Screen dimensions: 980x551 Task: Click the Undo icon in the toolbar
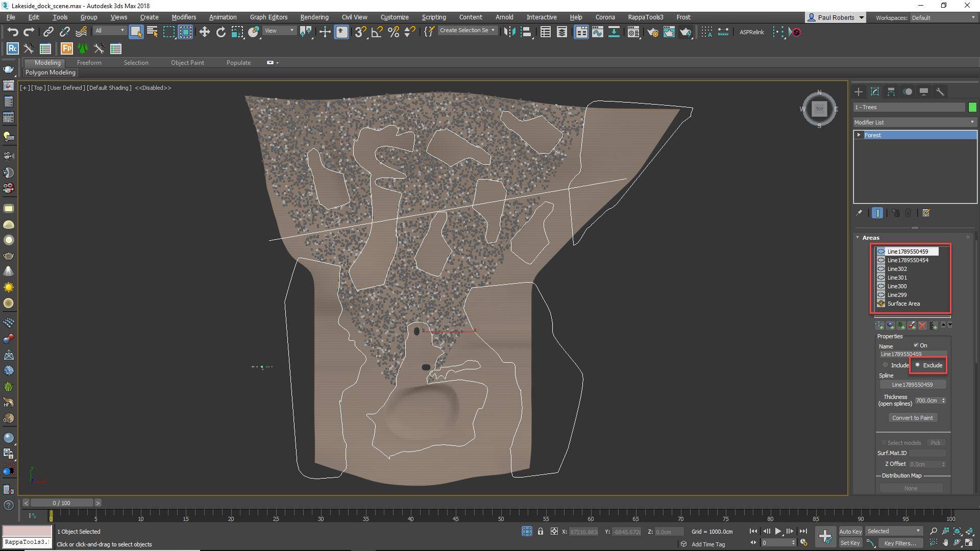click(x=13, y=32)
